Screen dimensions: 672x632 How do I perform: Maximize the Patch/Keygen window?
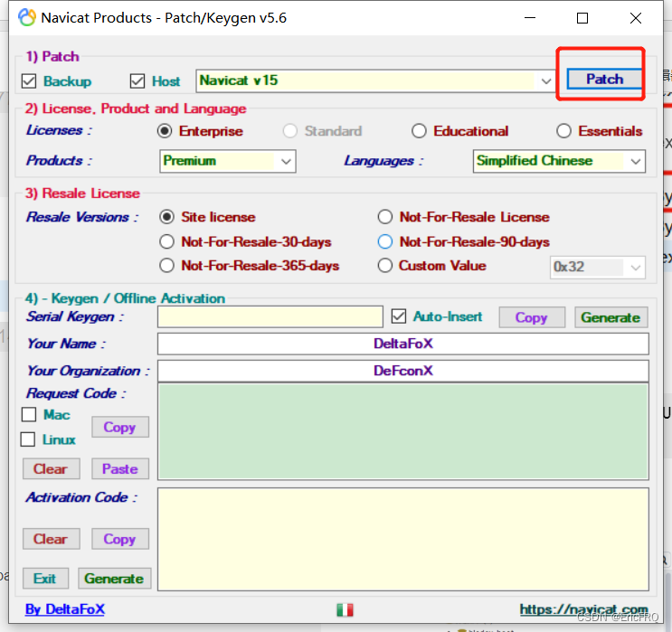582,18
